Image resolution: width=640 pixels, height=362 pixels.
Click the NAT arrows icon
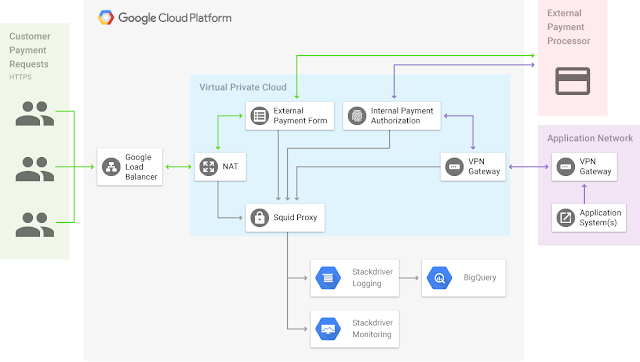pos(209,167)
